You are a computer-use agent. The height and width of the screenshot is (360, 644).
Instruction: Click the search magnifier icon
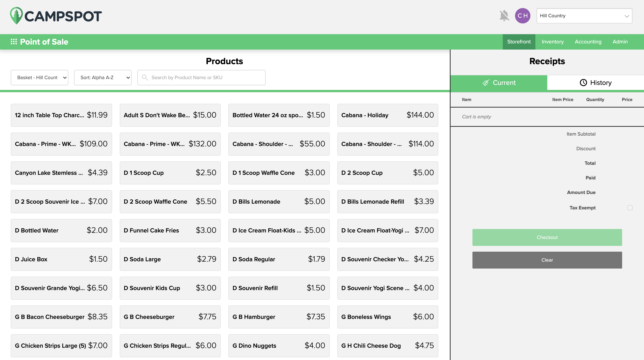pyautogui.click(x=145, y=77)
